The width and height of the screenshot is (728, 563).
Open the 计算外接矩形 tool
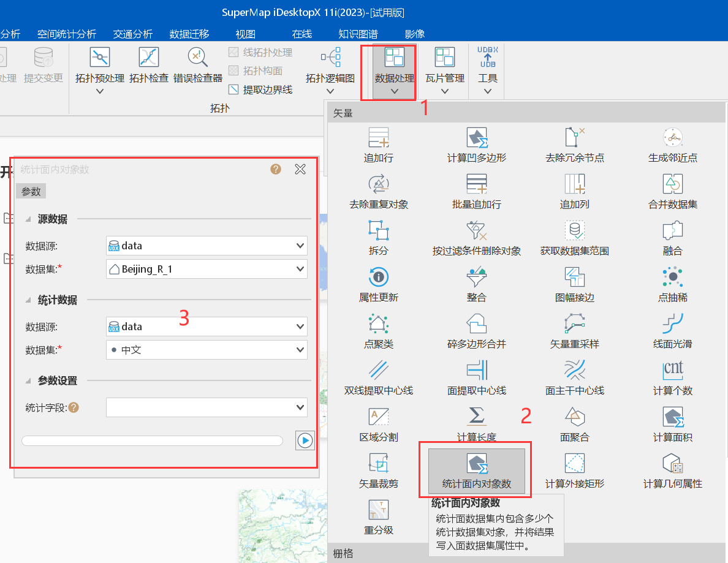point(575,470)
